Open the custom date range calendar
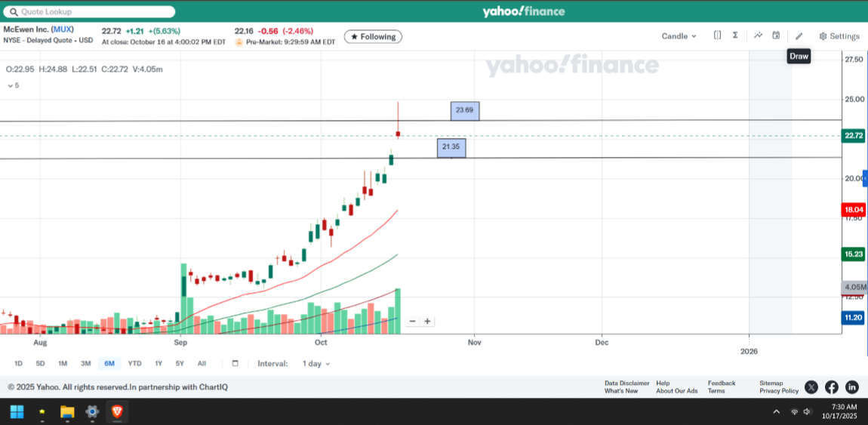 tap(235, 363)
